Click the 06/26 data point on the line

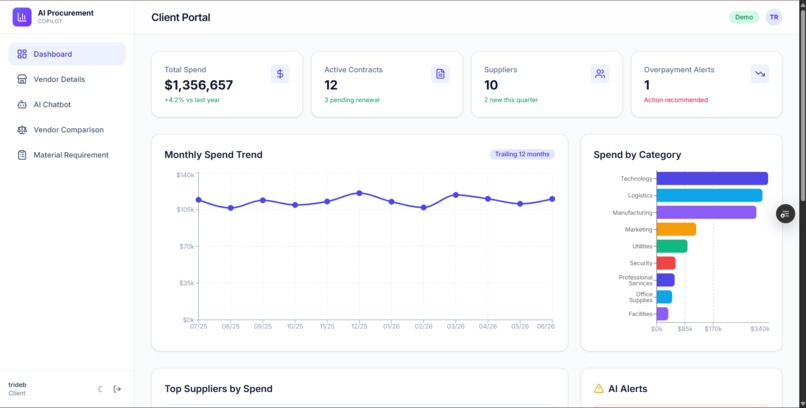point(552,199)
